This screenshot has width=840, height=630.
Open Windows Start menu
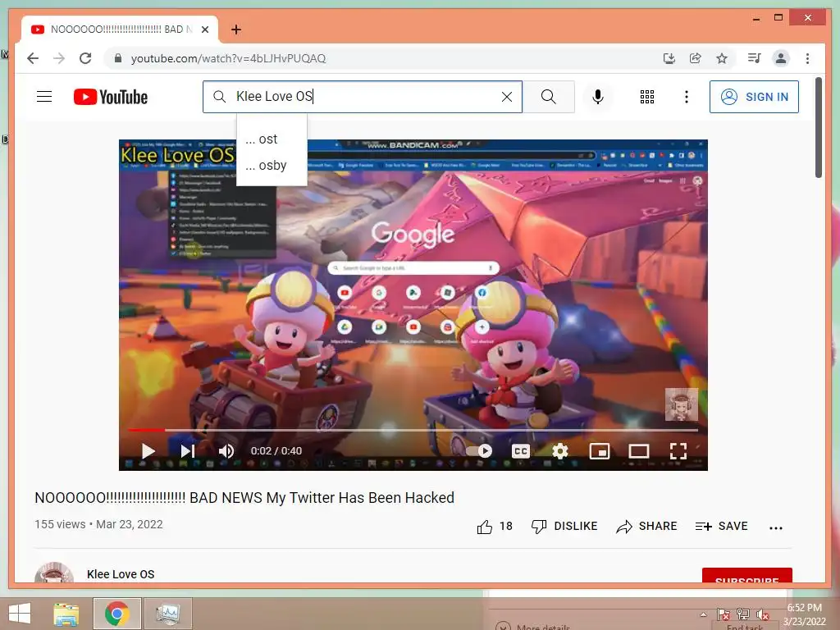click(x=20, y=614)
